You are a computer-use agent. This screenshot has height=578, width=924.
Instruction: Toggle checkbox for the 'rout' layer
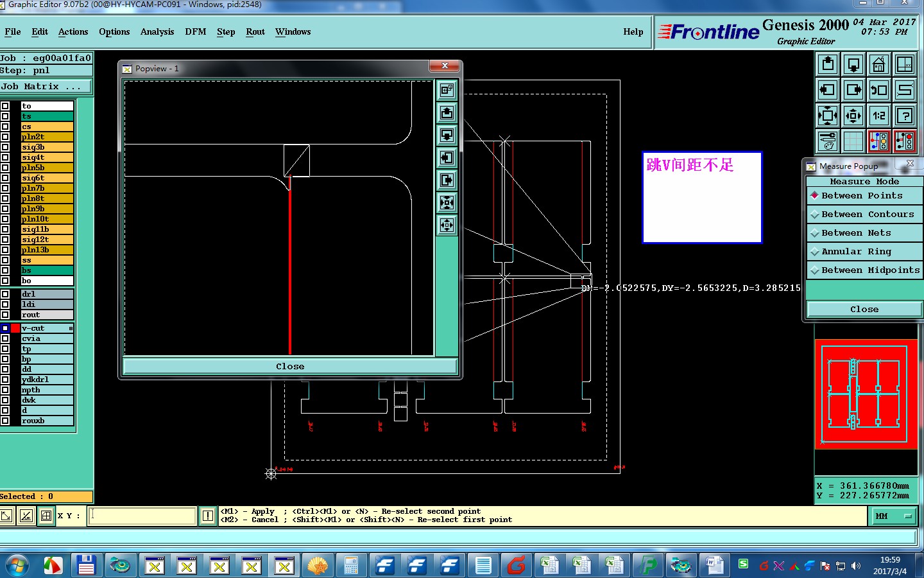point(5,315)
